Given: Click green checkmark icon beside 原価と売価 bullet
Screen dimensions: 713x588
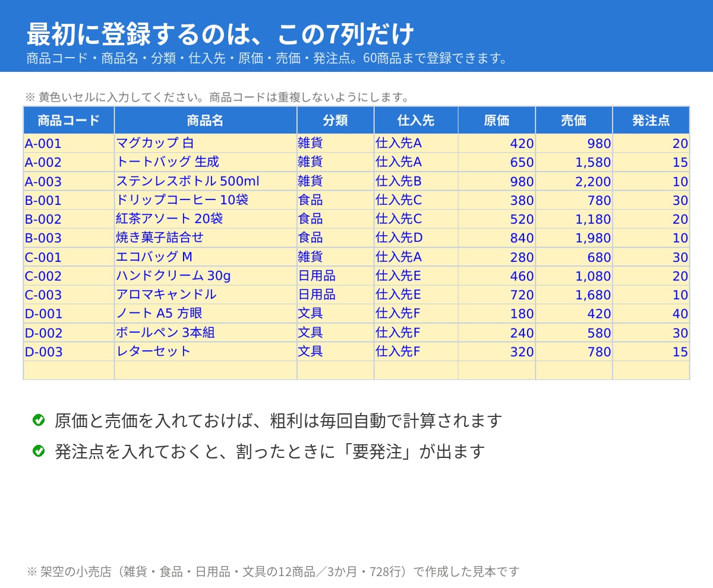Looking at the screenshot, I should (x=39, y=420).
